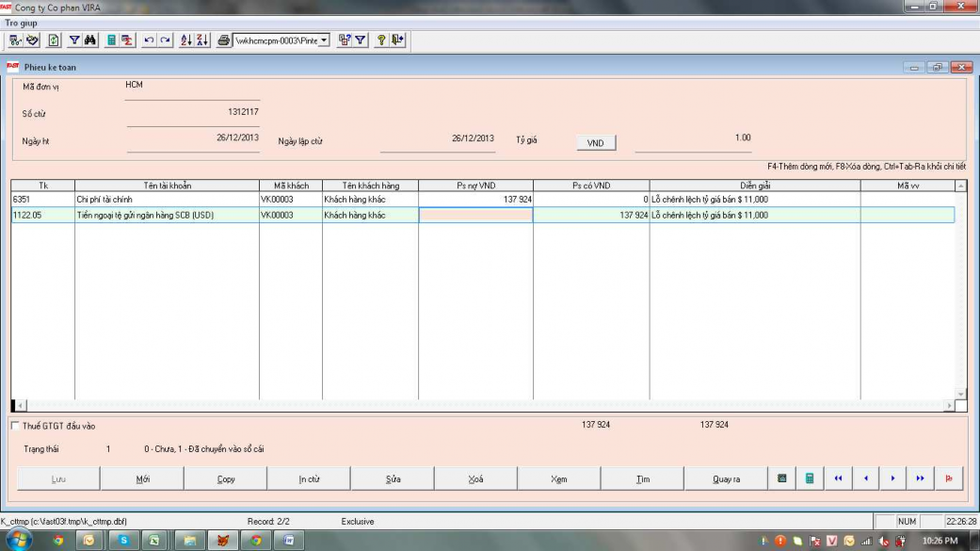The width and height of the screenshot is (980, 551).
Task: Click the Mới button
Action: coord(142,478)
